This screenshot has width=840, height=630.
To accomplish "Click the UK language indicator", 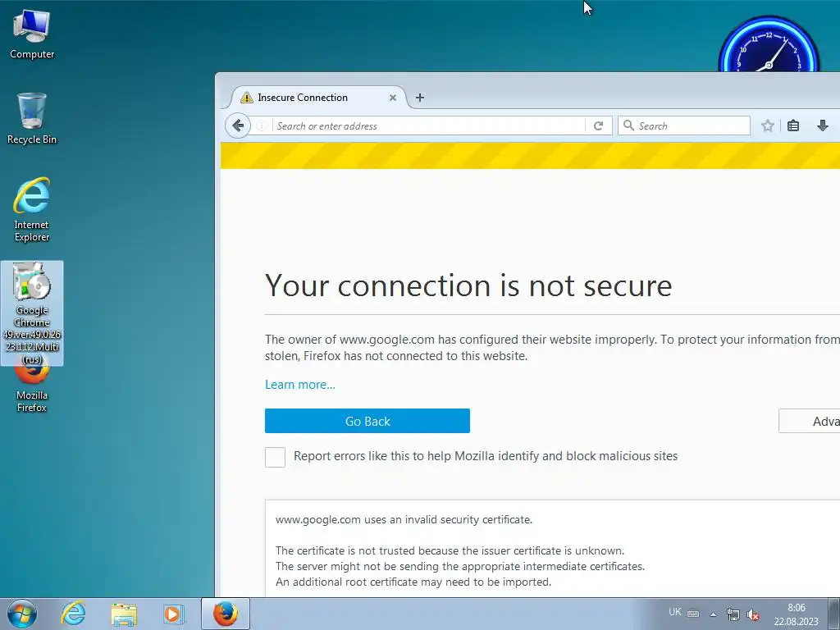I will point(675,612).
